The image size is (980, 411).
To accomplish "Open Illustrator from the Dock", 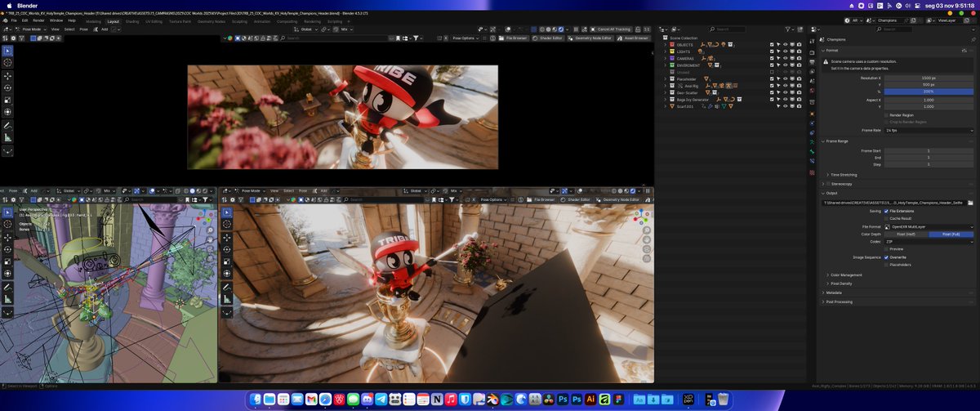I will [x=590, y=400].
